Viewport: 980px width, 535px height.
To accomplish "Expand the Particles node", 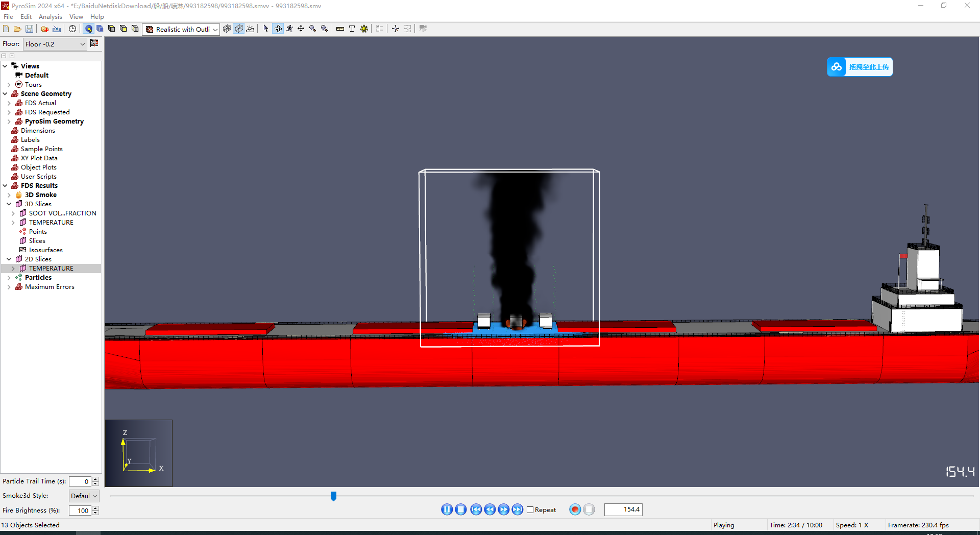I will 9,278.
